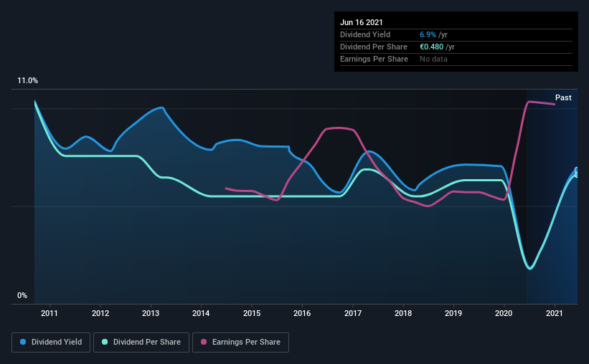
Task: Click the 6.9% dividend yield value
Action: tap(428, 34)
